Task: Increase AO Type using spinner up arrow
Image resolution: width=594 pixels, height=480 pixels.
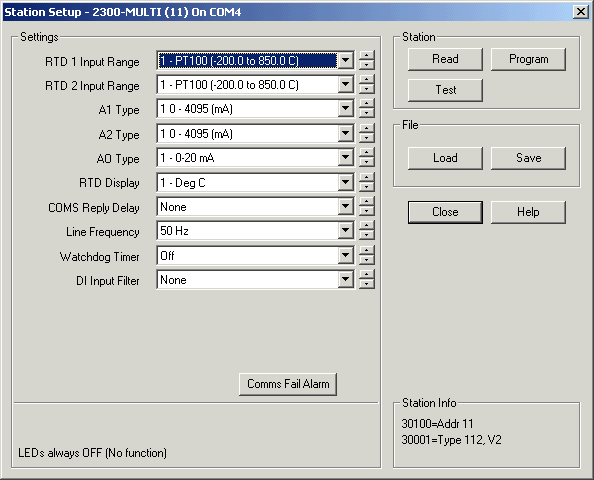Action: (x=366, y=153)
